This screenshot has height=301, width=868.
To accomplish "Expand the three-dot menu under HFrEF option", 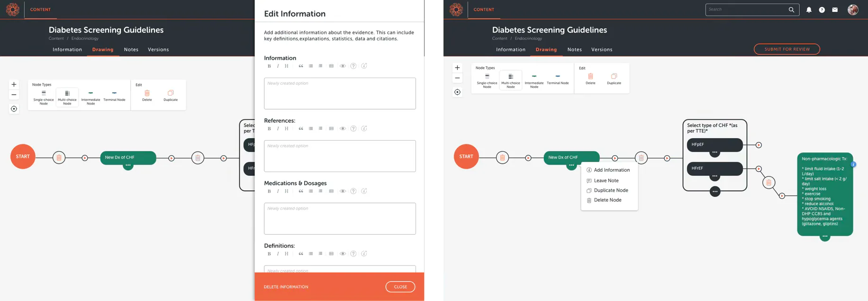I will point(715,177).
